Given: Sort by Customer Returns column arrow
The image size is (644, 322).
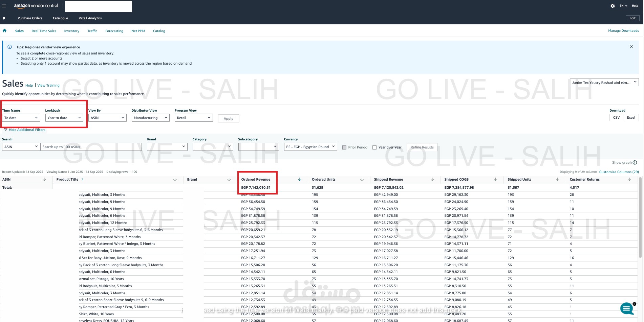Looking at the screenshot, I should click(x=629, y=180).
